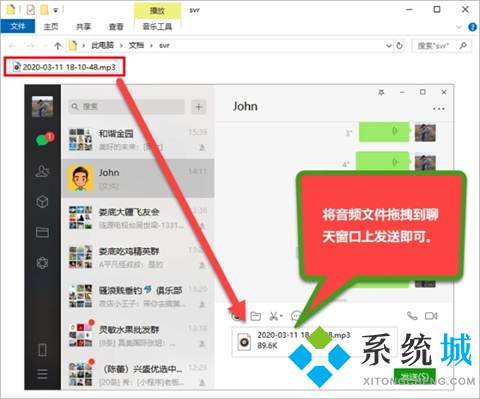This screenshot has width=480, height=399.
Task: Pin the WeChat window on top
Action: pyautogui.click(x=381, y=92)
